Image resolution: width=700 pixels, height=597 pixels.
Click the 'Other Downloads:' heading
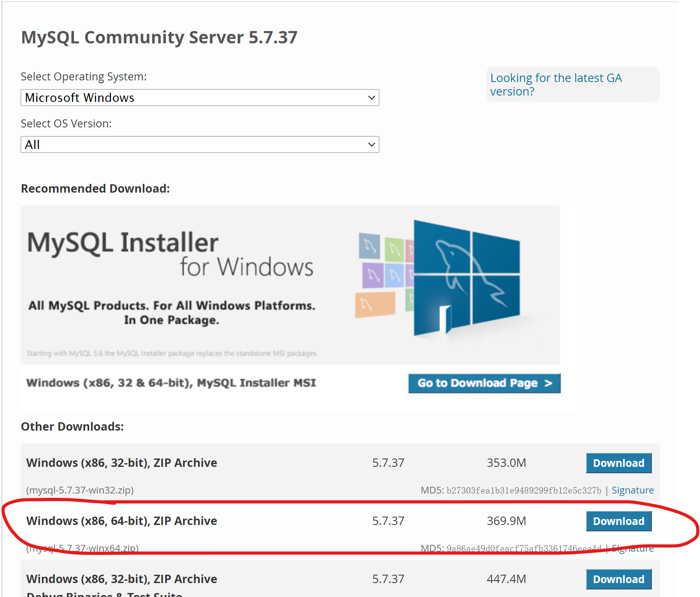point(72,426)
